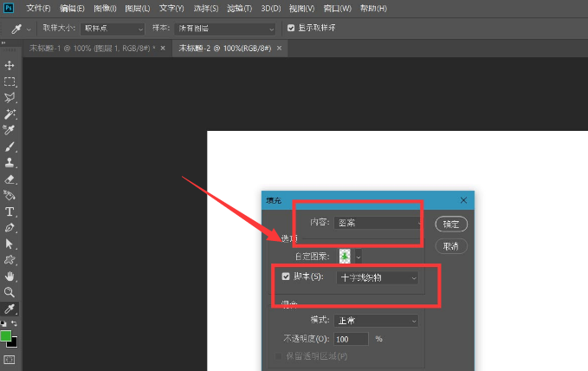This screenshot has height=371, width=588.
Task: Open the 滤镜(T) menu
Action: (x=240, y=9)
